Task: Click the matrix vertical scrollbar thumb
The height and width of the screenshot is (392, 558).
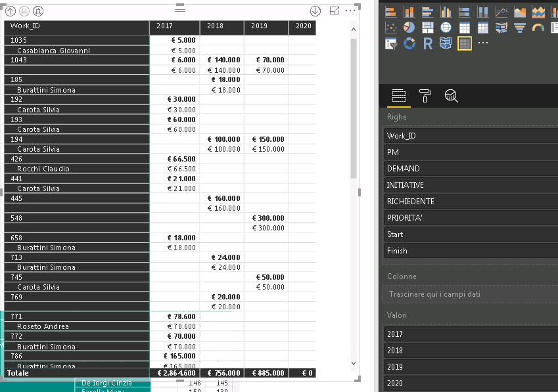Action: (354, 108)
